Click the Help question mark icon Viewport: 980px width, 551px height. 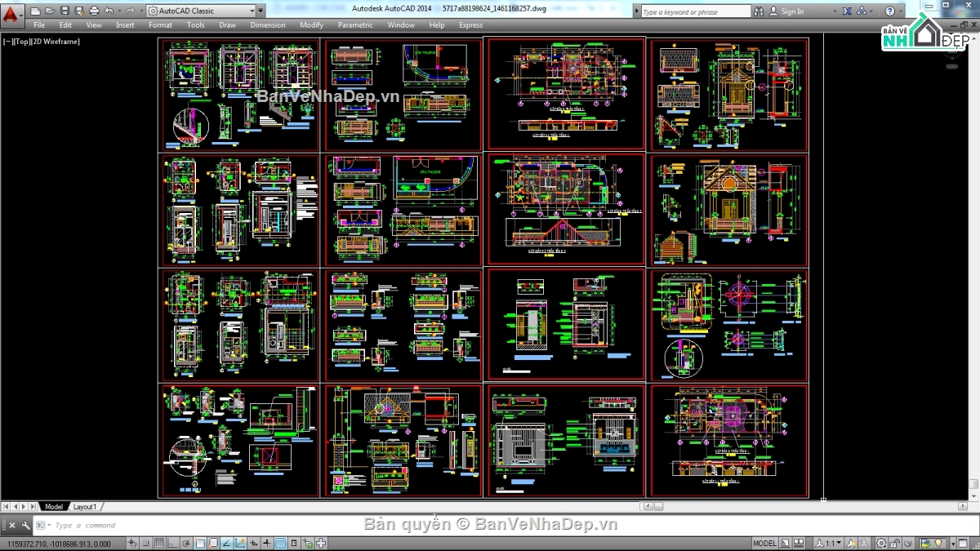[x=890, y=11]
